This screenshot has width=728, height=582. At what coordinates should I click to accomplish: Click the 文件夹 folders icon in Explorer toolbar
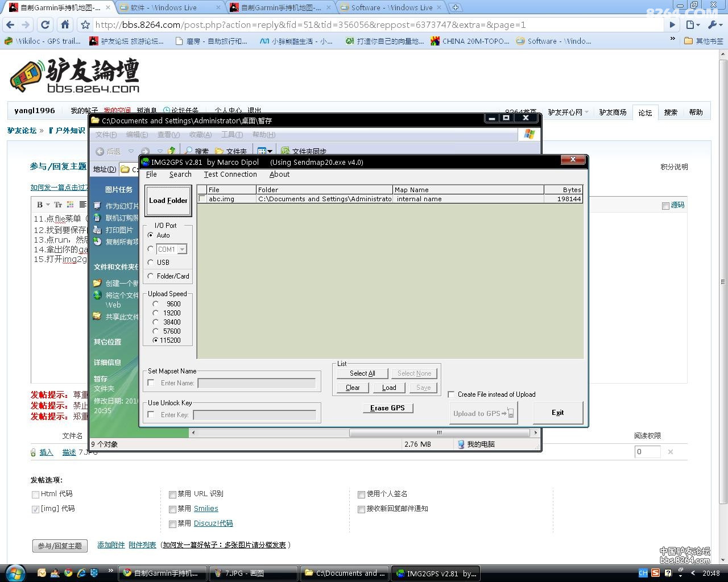[231, 151]
